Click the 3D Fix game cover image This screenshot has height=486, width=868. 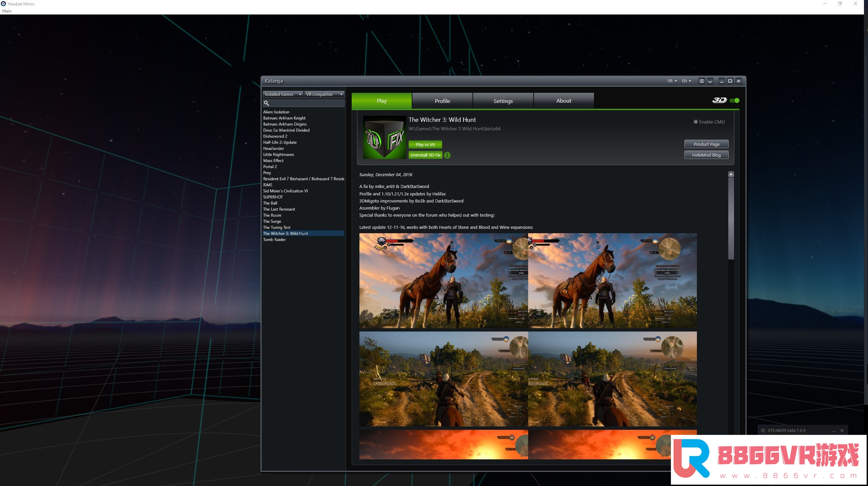[x=385, y=137]
